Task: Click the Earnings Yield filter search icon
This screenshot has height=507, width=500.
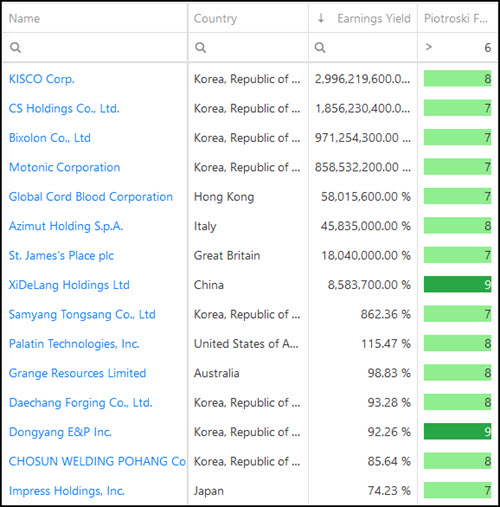Action: tap(320, 47)
